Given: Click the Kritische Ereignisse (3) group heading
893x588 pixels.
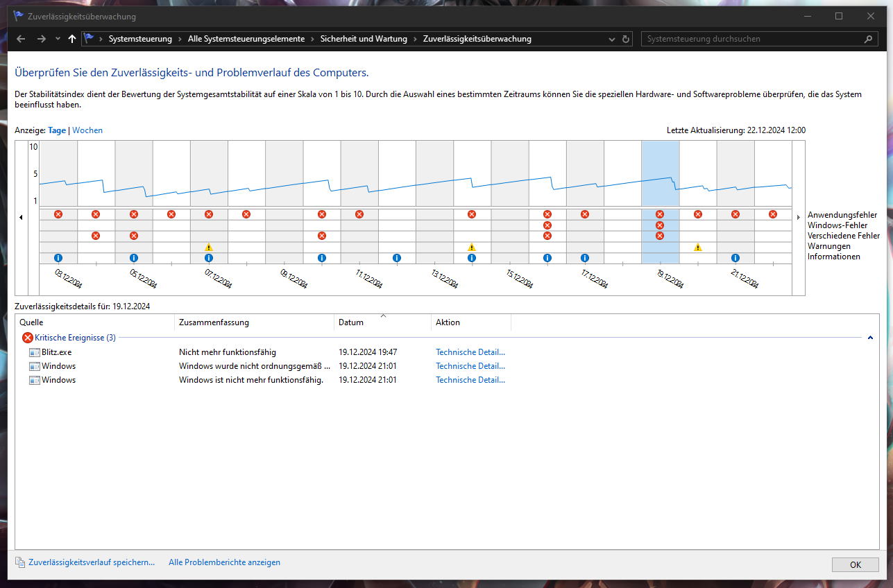Looking at the screenshot, I should (76, 338).
